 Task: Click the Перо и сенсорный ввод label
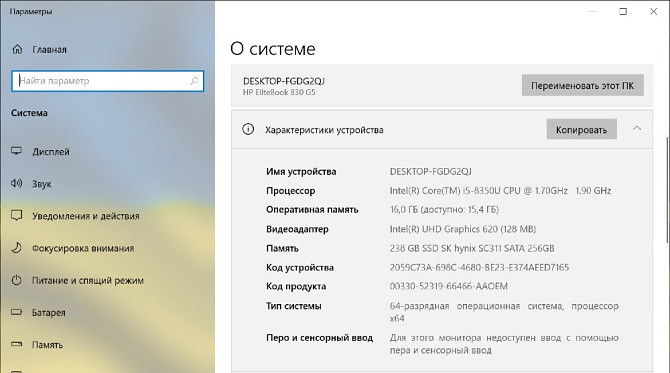320,338
